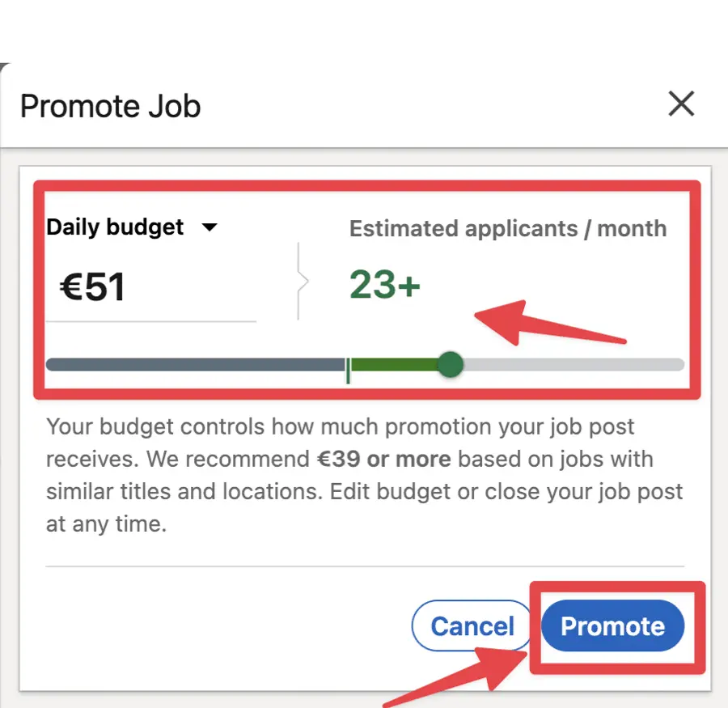Viewport: 728px width, 708px height.
Task: Expand the budget type selector caret
Action: click(x=210, y=228)
